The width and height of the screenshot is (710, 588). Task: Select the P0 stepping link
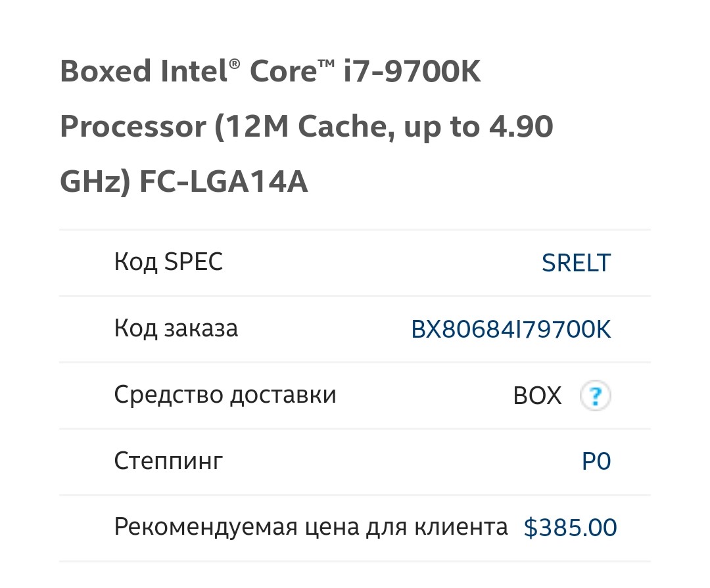point(596,462)
